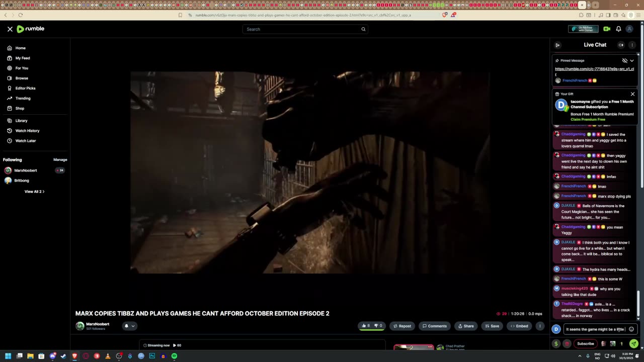Save the video with the Save button
The image size is (644, 362).
pyautogui.click(x=492, y=326)
